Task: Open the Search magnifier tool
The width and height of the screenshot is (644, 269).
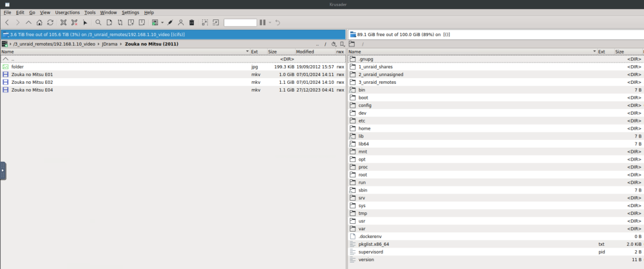Action: pos(98,23)
